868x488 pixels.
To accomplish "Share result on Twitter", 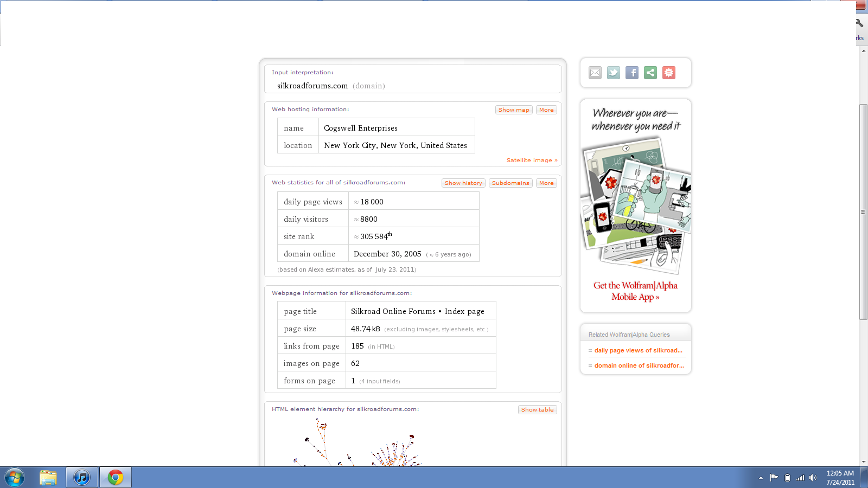I will click(614, 73).
